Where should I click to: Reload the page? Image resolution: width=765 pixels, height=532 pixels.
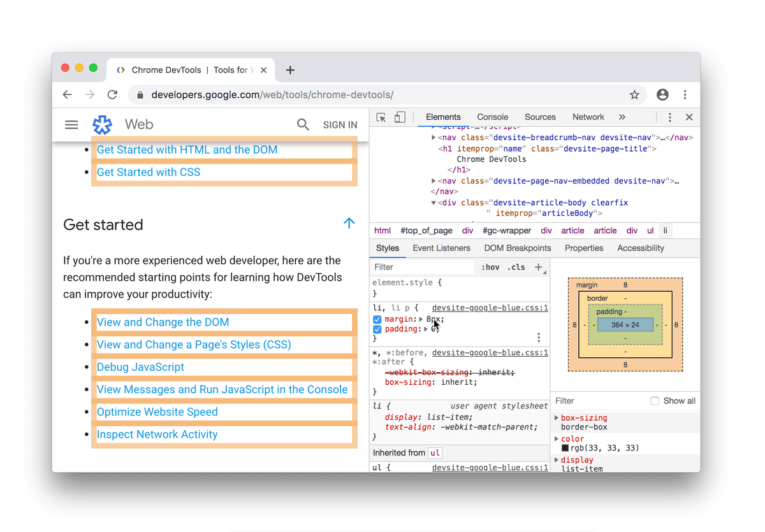click(112, 95)
